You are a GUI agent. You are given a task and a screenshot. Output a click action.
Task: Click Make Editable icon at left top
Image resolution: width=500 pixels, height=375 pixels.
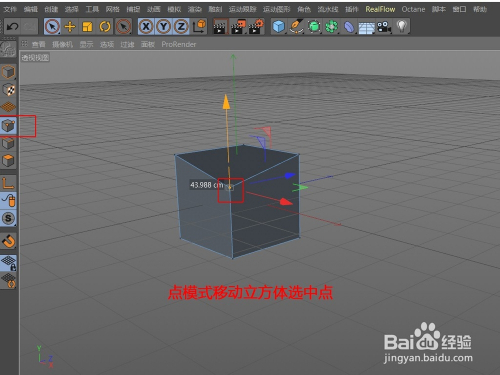pyautogui.click(x=8, y=49)
